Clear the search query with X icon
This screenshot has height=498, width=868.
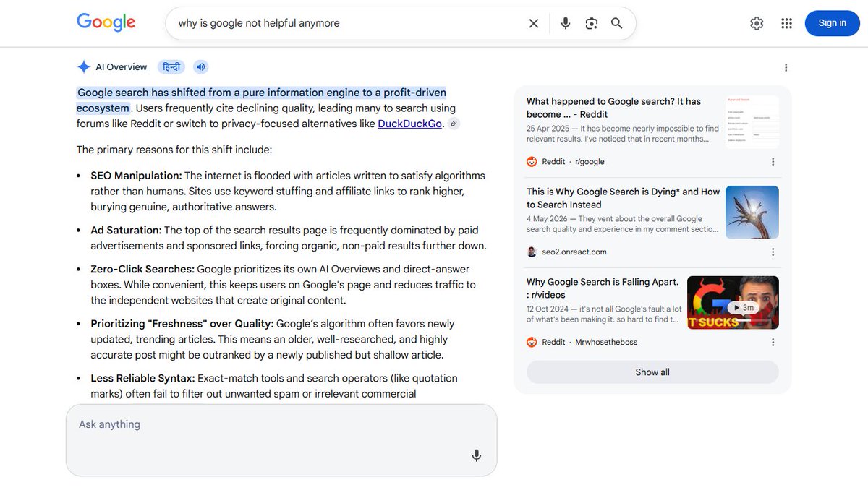pyautogui.click(x=534, y=23)
